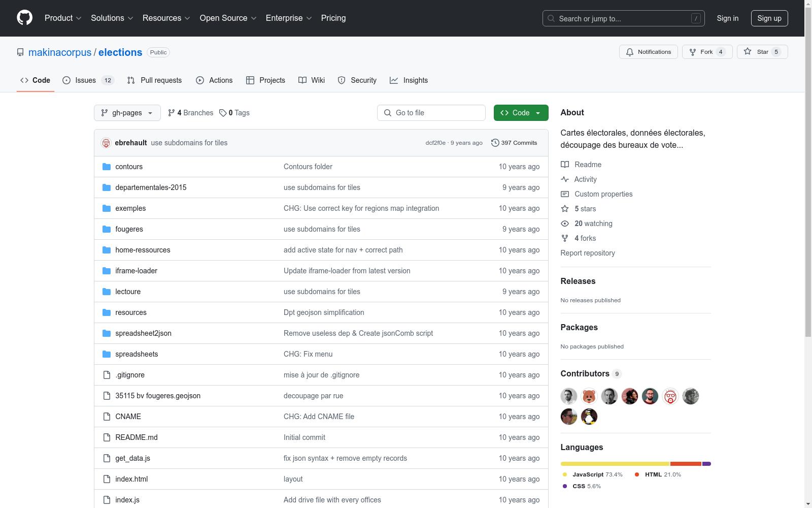Viewport: 812px width, 508px height.
Task: Expand the Solutions menu
Action: click(x=112, y=18)
